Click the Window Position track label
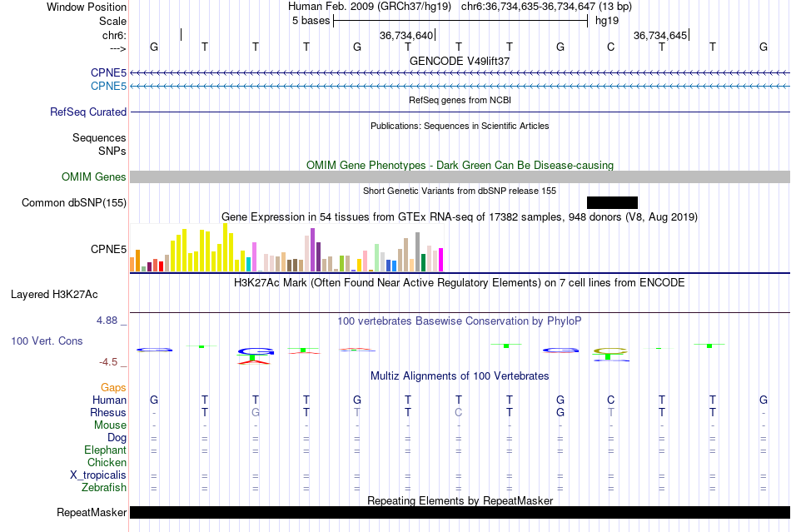Image resolution: width=791 pixels, height=532 pixels. (87, 7)
